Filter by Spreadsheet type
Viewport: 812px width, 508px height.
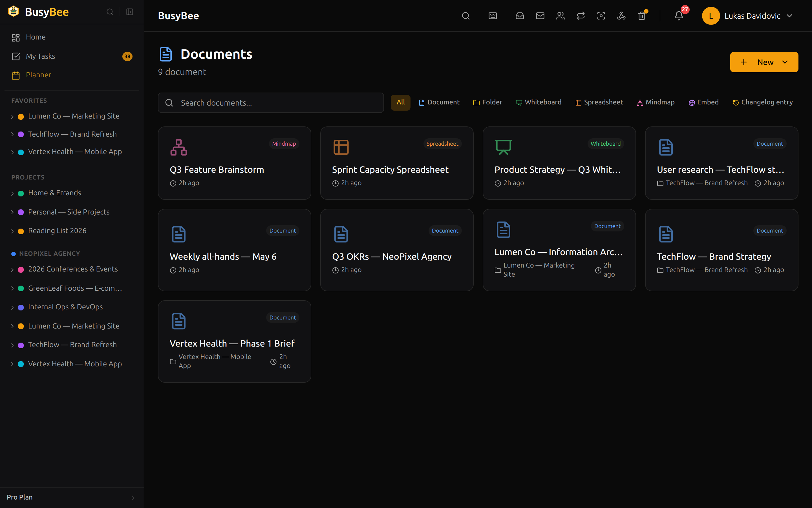coord(599,102)
